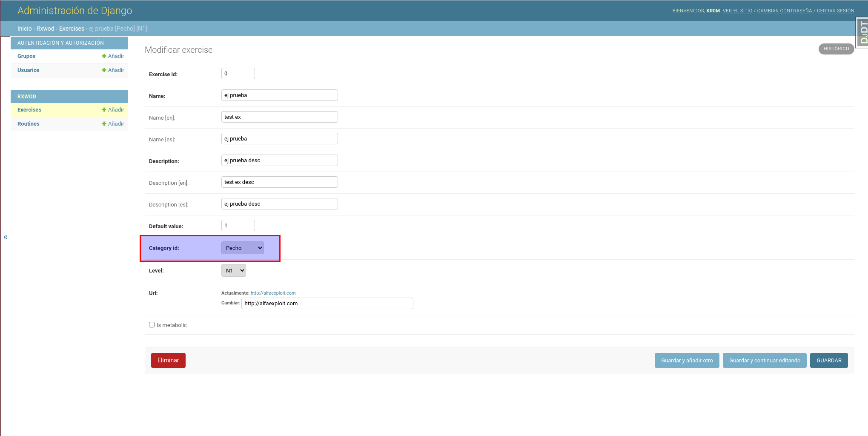The width and height of the screenshot is (868, 436).
Task: Open the Histórico button
Action: 836,49
